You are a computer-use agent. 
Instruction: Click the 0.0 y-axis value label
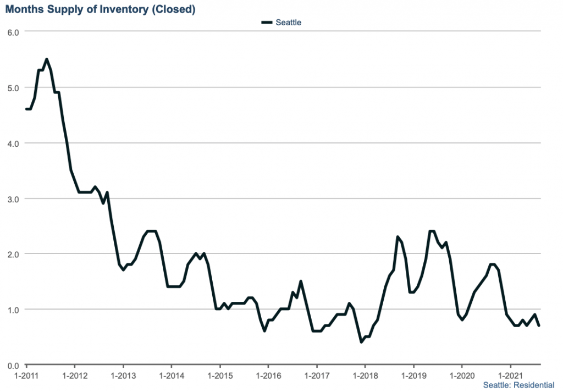click(x=13, y=365)
